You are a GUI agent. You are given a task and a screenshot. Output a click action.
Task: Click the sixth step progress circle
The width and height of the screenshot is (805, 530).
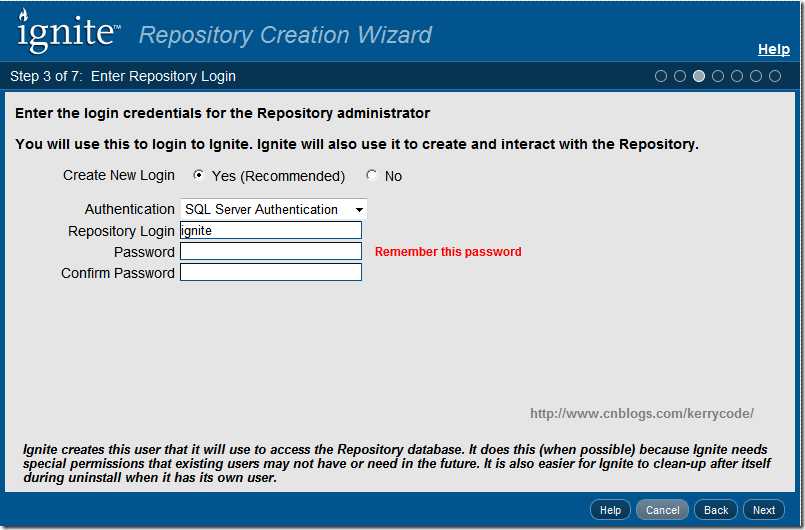[x=756, y=76]
